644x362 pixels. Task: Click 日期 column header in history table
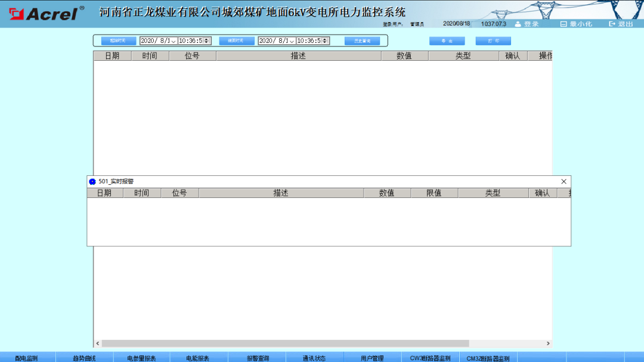pos(113,56)
